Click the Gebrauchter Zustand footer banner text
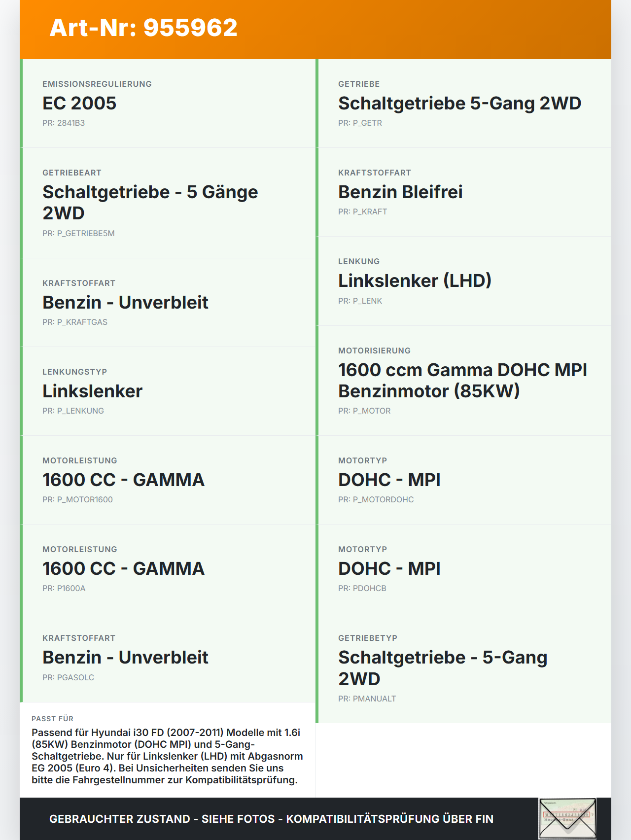This screenshot has width=631, height=840. pos(271,819)
